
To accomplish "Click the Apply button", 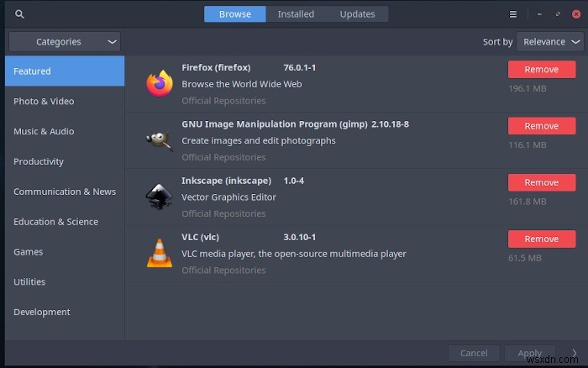I will point(529,353).
